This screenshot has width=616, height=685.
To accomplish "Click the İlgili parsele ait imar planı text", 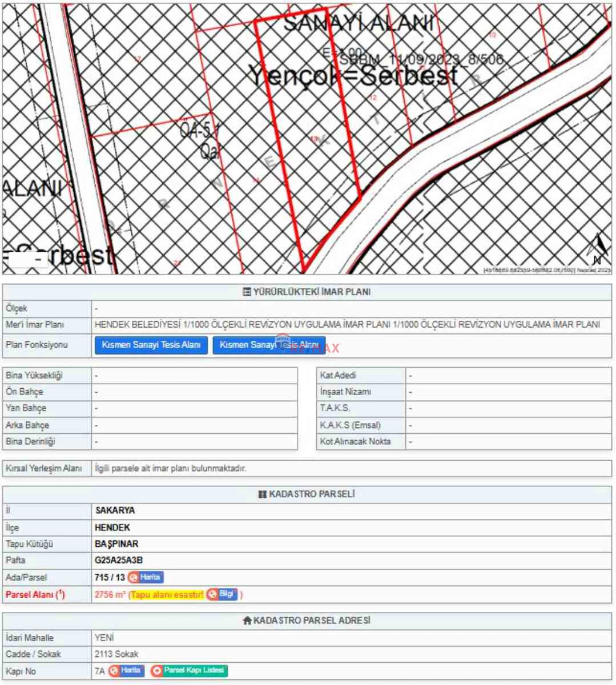I will [x=171, y=468].
